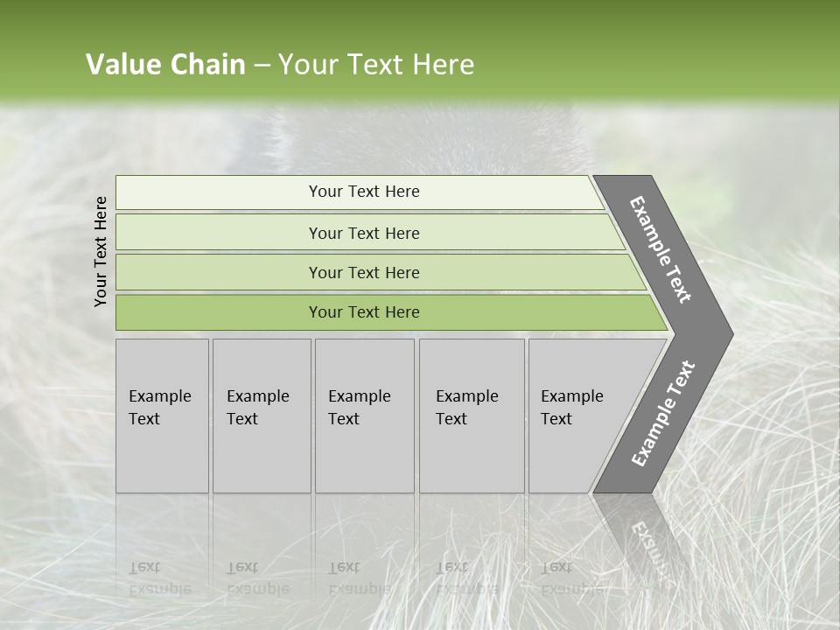Click the second 'Your Text Here' bar from top
The height and width of the screenshot is (630, 840).
tap(363, 233)
